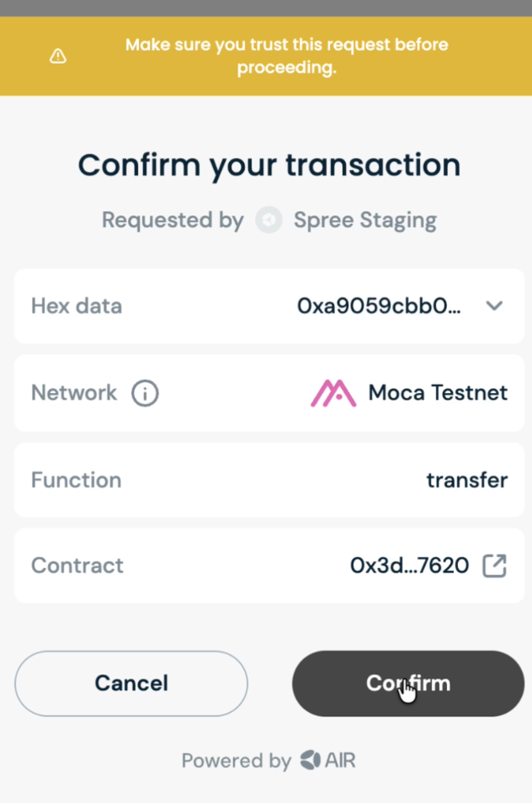Click the Spree Staging requester name
Screen dimensions: 532x803
pos(364,221)
